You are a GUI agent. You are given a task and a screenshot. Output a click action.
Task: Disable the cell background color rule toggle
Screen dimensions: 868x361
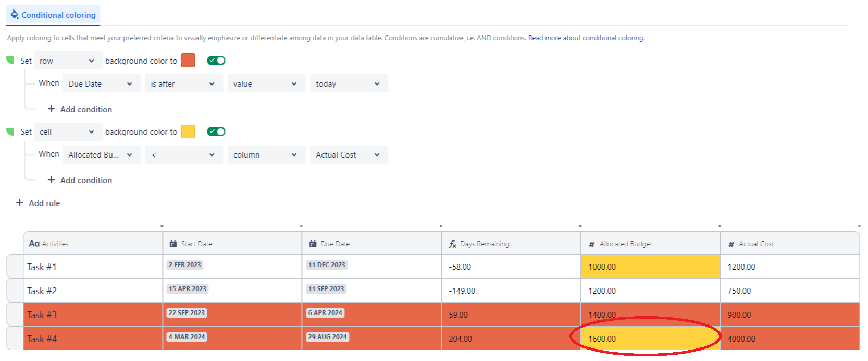[x=216, y=131]
